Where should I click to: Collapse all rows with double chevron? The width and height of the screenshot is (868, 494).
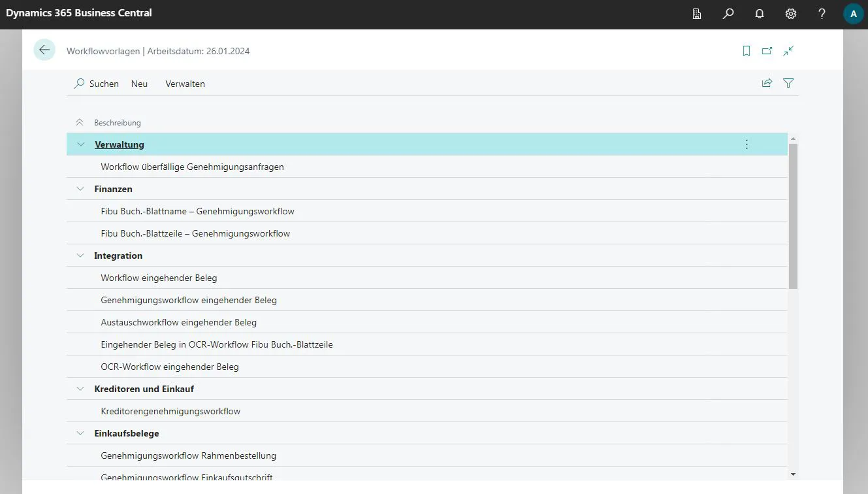pos(80,122)
